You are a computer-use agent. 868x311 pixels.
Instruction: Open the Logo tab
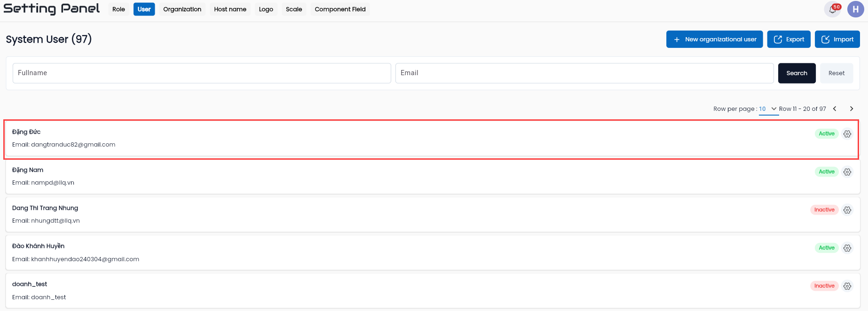pyautogui.click(x=266, y=9)
